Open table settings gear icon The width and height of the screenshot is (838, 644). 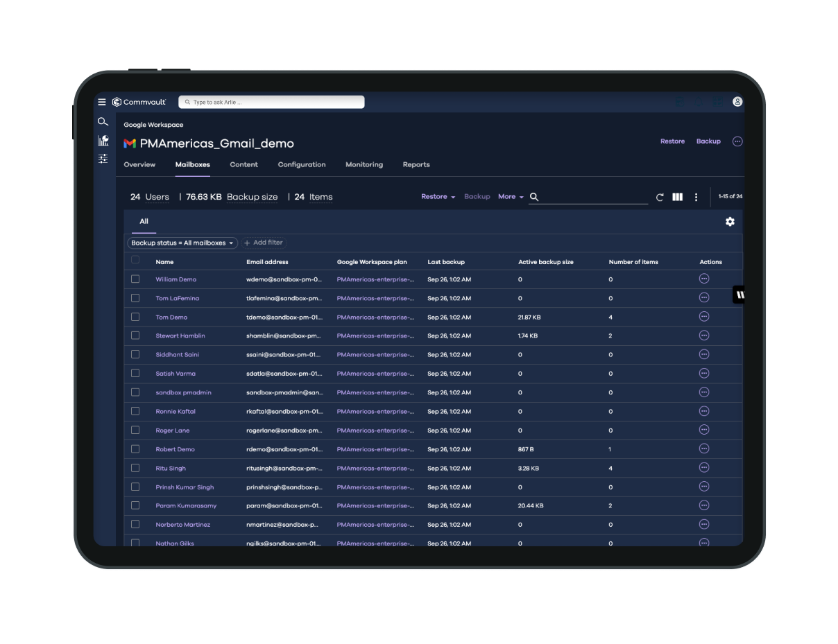pyautogui.click(x=730, y=222)
